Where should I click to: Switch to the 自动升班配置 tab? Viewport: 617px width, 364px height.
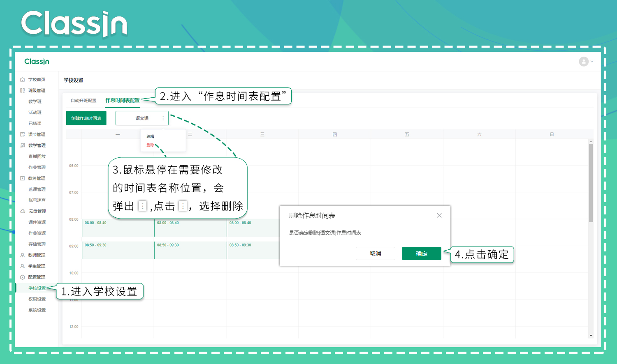coord(84,101)
